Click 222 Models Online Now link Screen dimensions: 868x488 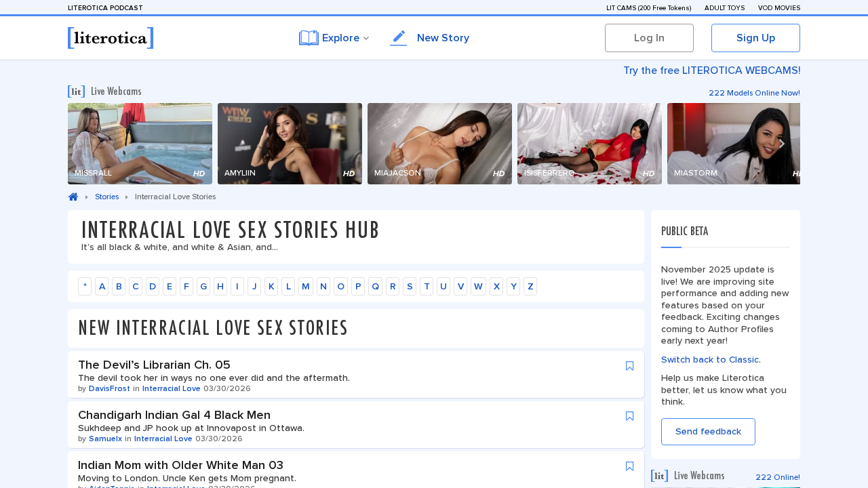tap(754, 93)
